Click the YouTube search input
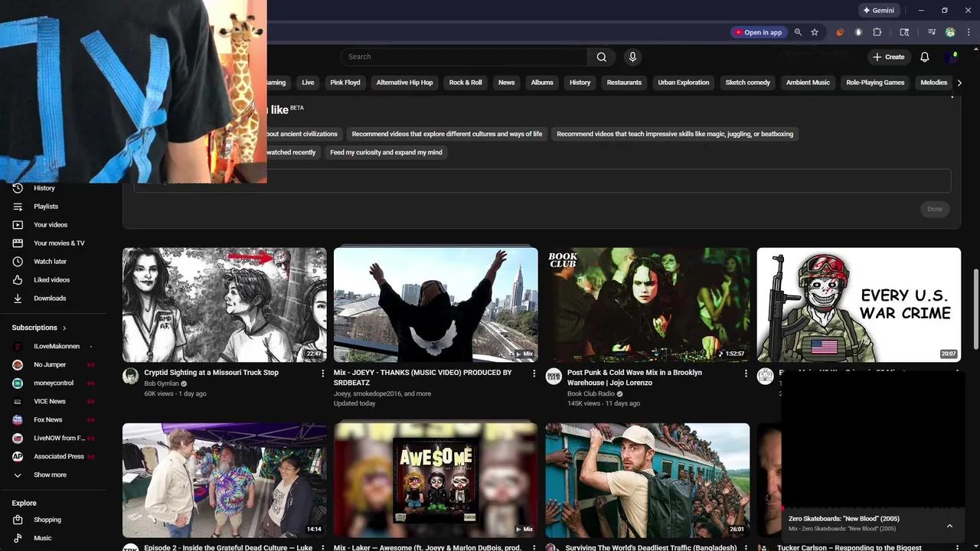Screen dimensions: 980x551 464,57
